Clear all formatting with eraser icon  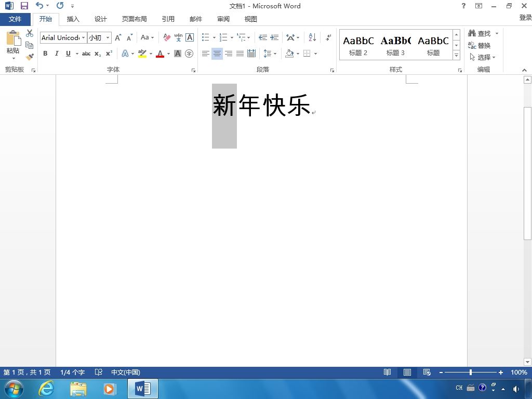pos(167,37)
